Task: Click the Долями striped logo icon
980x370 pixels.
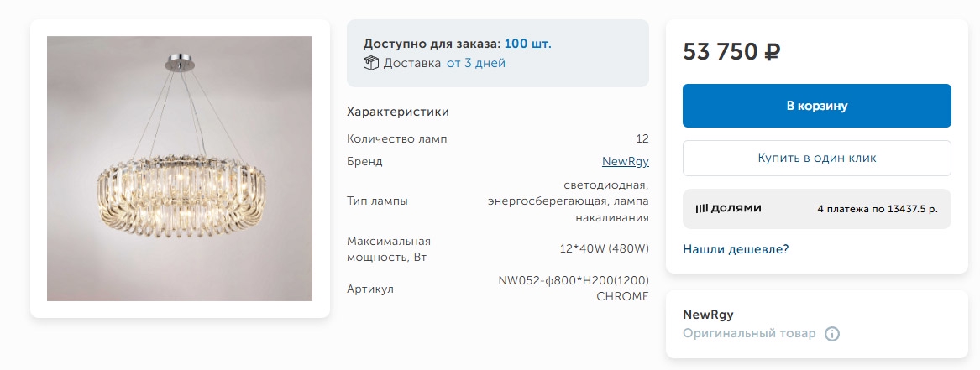Action: 701,208
